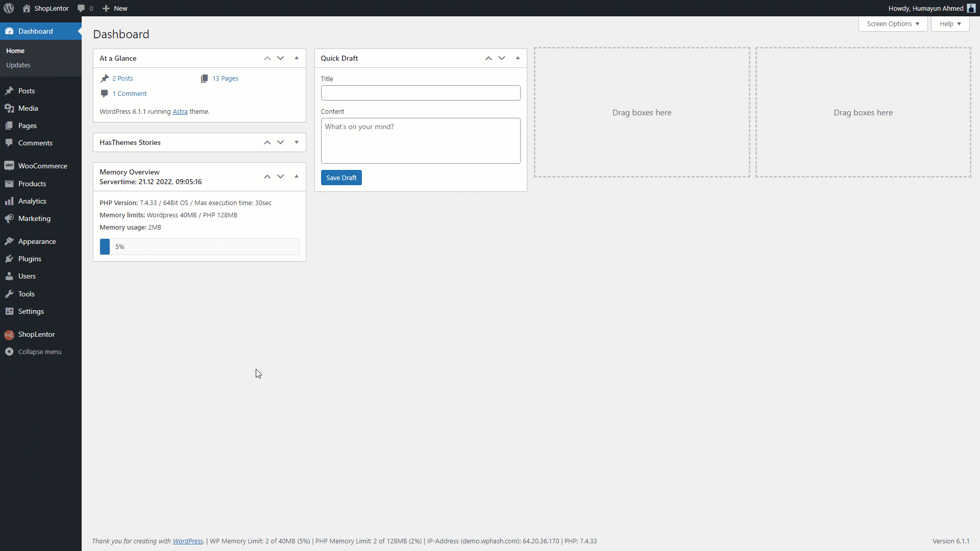
Task: Expand the HasThemes Stories panel
Action: click(x=297, y=142)
